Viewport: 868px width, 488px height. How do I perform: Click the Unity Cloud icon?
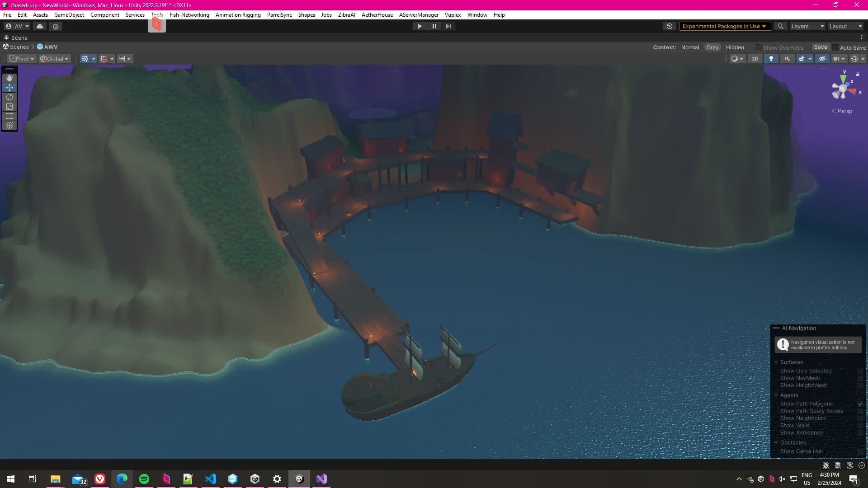pyautogui.click(x=40, y=26)
